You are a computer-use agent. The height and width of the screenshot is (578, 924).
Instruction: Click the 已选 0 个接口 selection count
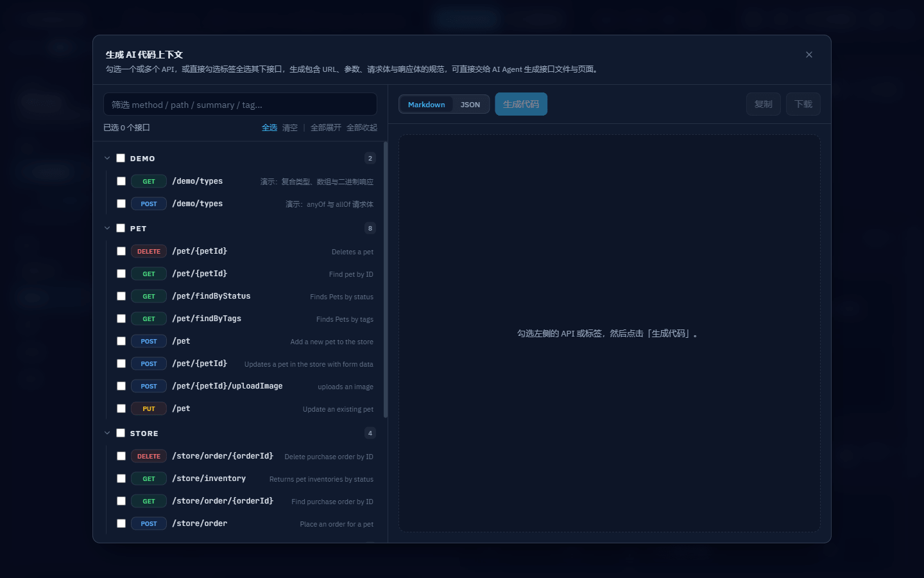click(126, 128)
